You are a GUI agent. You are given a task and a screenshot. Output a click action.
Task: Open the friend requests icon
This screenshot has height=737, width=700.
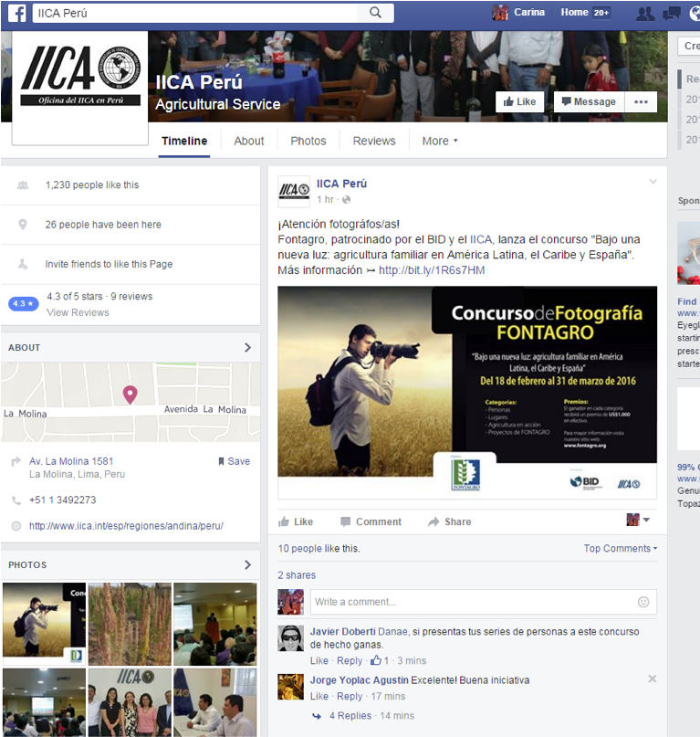point(645,13)
